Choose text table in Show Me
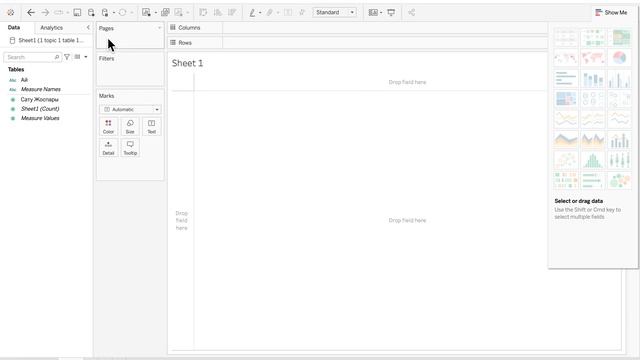The image size is (640, 360). (x=566, y=38)
